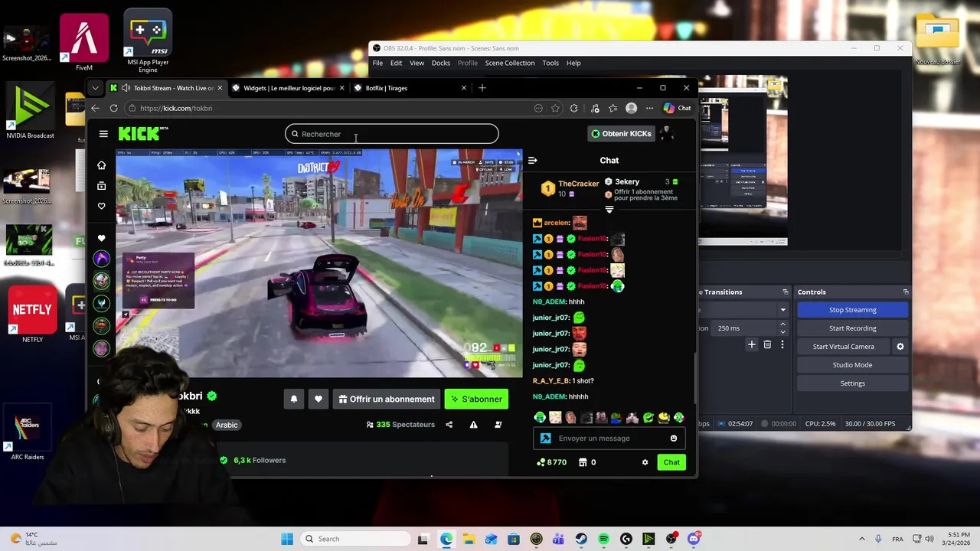Open Copilot Chat in the browser toolbar
980x551 pixels.
click(678, 108)
